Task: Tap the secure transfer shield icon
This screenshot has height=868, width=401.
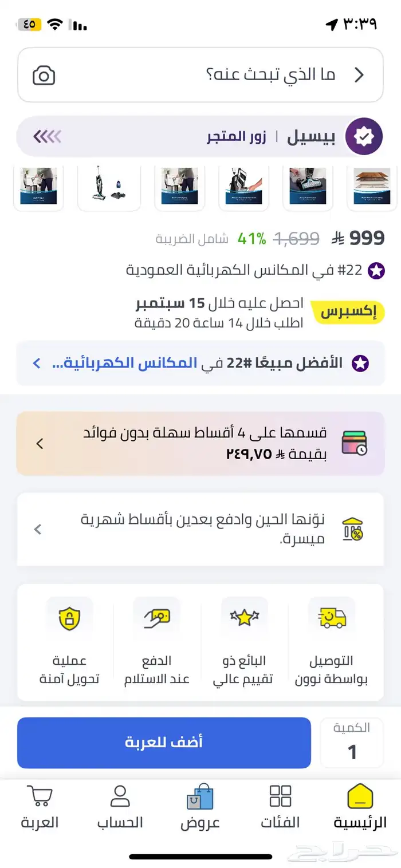Action: point(70,618)
